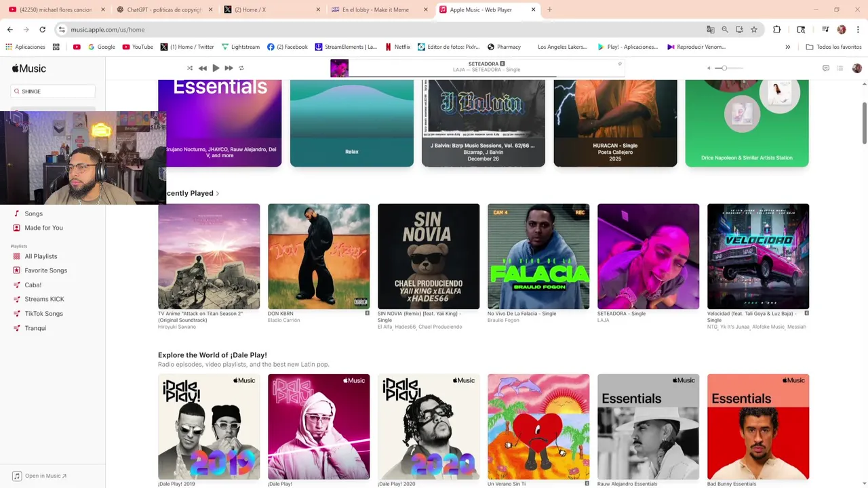Screen dimensions: 868x488
Task: Mute volume with the speaker icon
Action: [x=709, y=68]
